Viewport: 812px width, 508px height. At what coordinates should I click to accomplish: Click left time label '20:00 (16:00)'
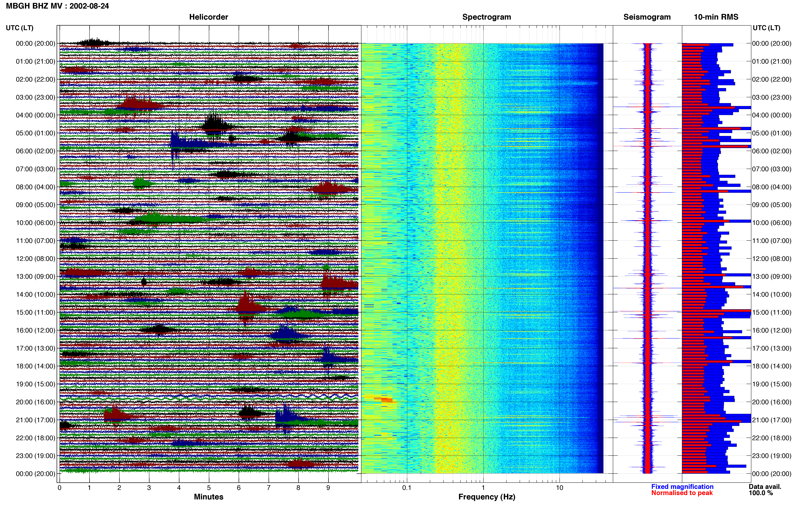coord(36,402)
